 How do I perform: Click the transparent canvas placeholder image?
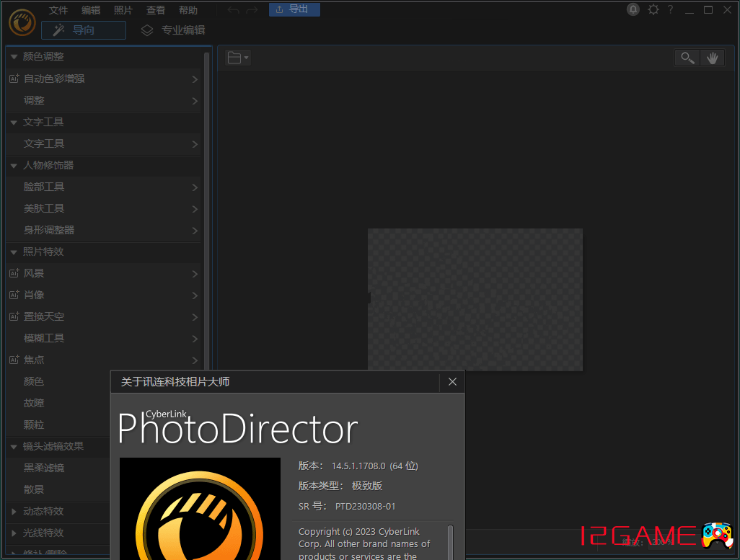click(x=475, y=299)
